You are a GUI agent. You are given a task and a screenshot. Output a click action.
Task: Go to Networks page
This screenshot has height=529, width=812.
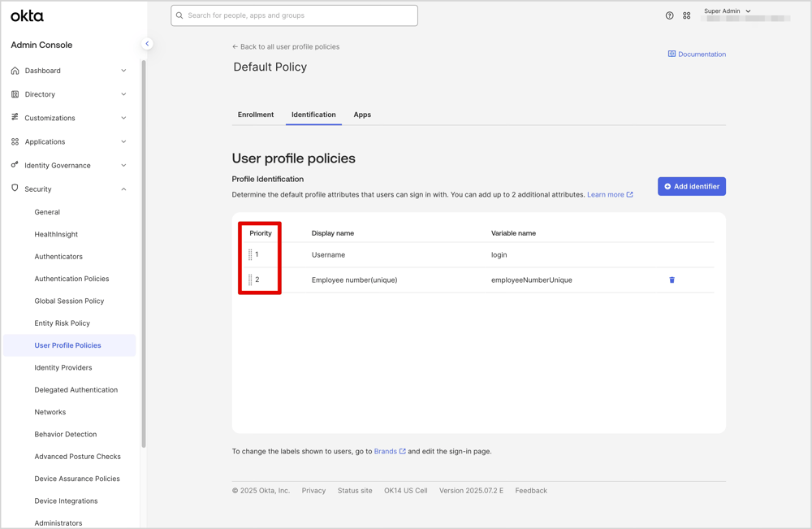pos(50,413)
